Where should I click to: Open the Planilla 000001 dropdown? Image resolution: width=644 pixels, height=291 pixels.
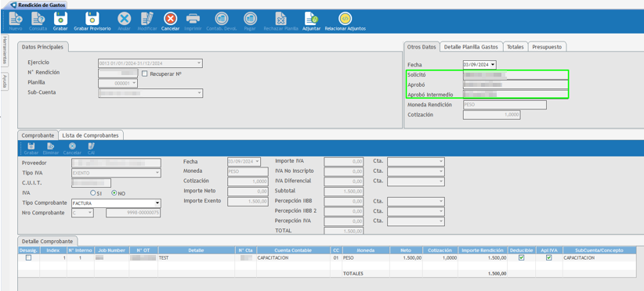pos(133,83)
